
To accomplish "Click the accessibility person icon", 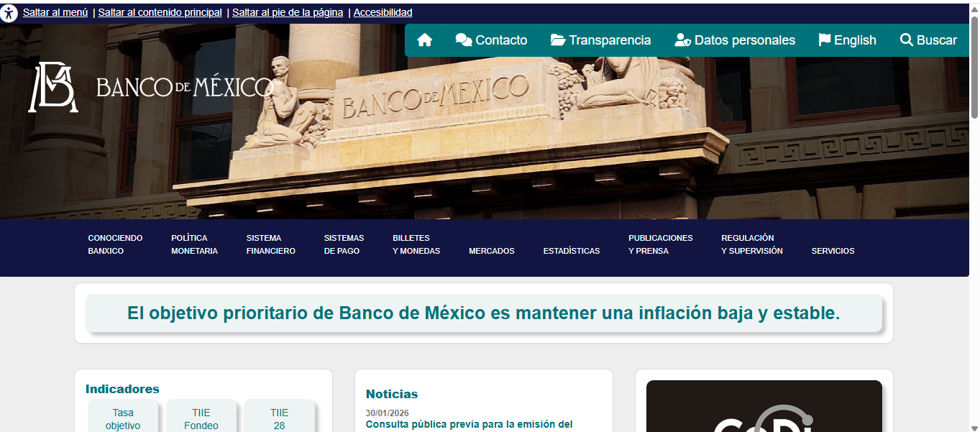I will (x=9, y=13).
